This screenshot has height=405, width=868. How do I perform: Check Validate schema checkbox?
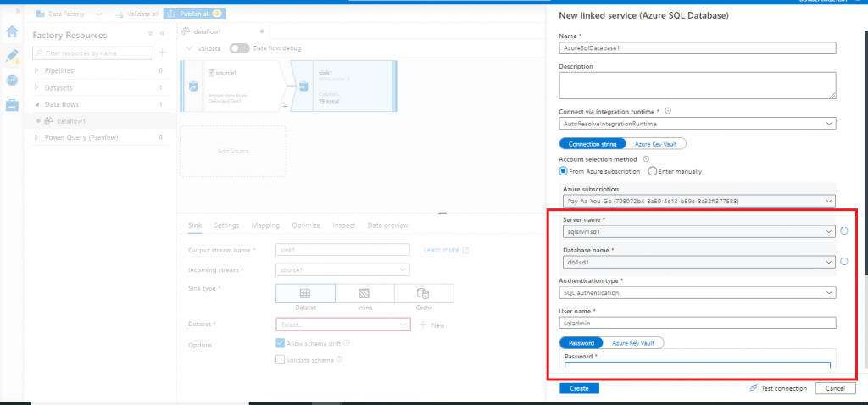point(280,360)
